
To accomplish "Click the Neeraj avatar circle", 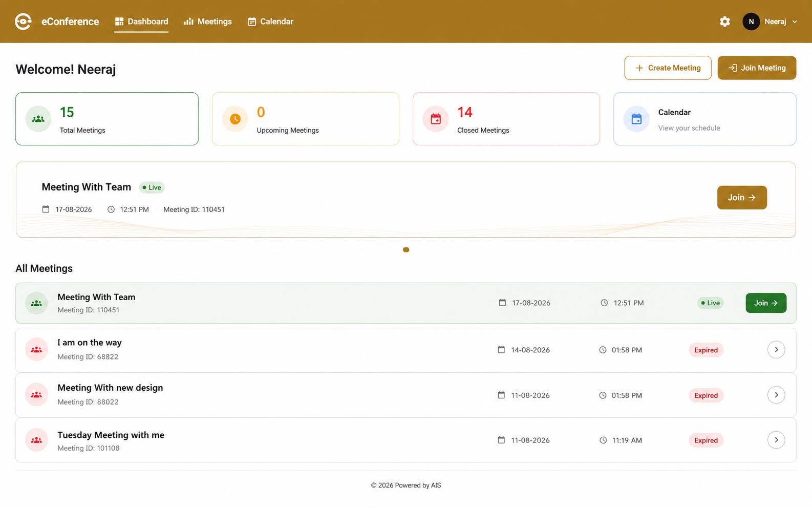I will pyautogui.click(x=751, y=22).
